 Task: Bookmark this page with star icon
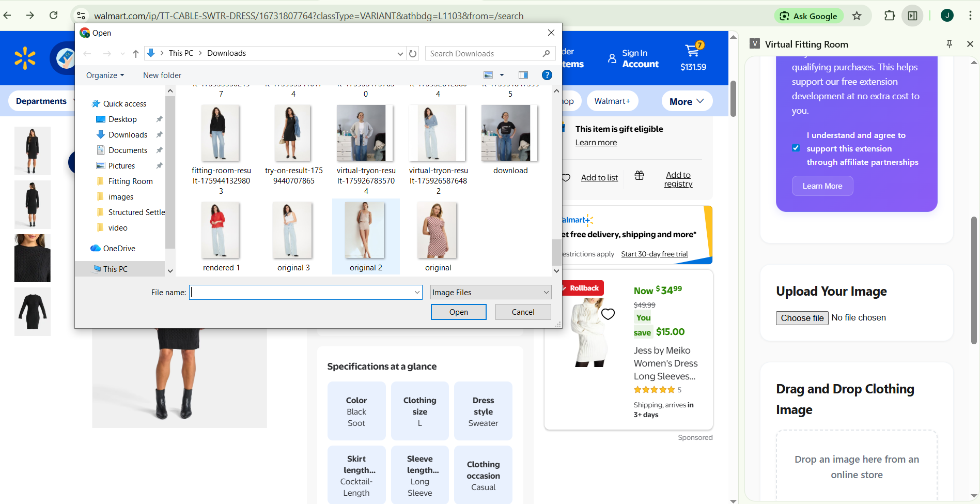tap(857, 16)
